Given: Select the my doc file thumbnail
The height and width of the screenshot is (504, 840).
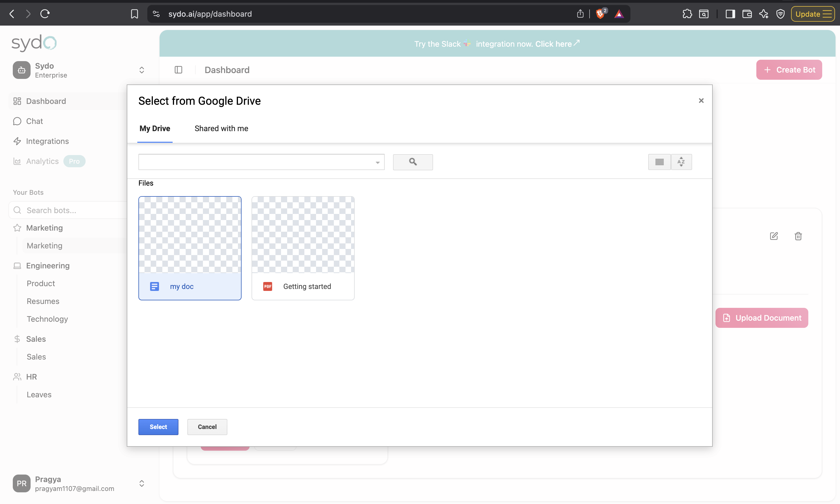Looking at the screenshot, I should coord(190,235).
